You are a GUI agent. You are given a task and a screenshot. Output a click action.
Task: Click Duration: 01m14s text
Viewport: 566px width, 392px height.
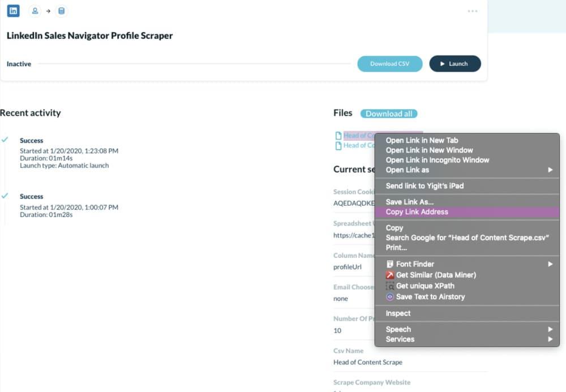pyautogui.click(x=46, y=158)
